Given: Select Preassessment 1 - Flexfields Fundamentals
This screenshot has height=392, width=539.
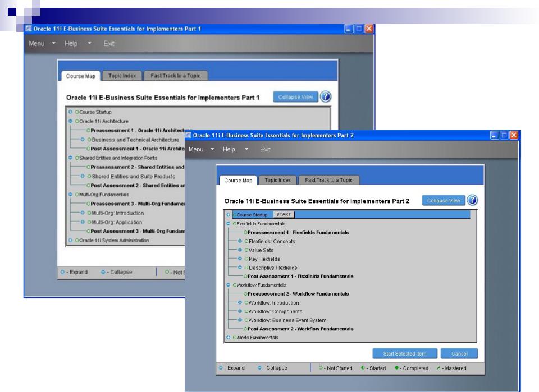Looking at the screenshot, I should (x=298, y=232).
